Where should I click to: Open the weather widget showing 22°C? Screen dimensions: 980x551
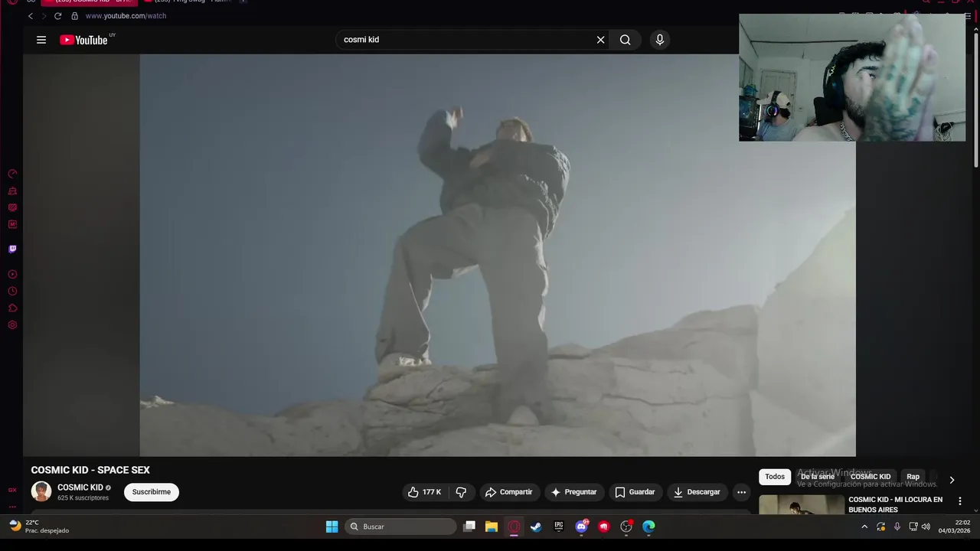38,527
